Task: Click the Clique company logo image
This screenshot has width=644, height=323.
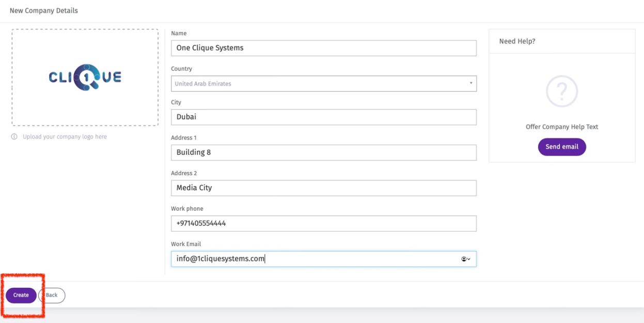Action: (x=85, y=78)
